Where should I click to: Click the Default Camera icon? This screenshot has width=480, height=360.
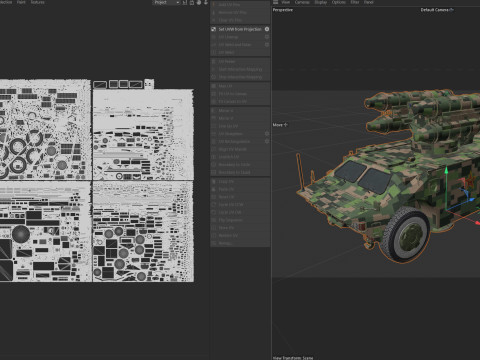pyautogui.click(x=451, y=10)
